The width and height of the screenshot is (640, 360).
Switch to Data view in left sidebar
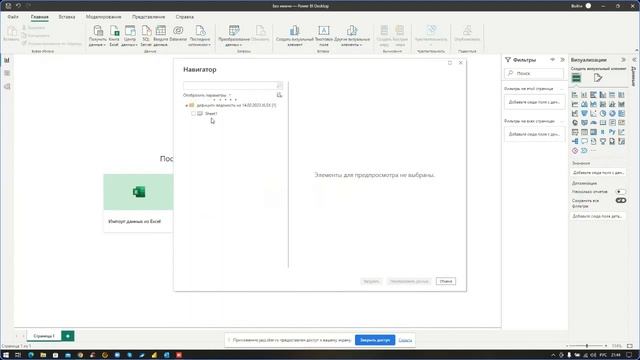click(x=7, y=73)
